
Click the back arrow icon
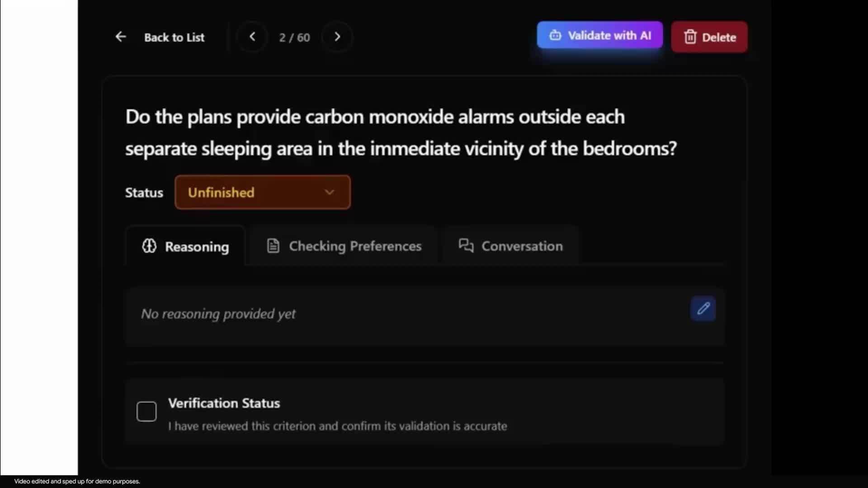[121, 37]
